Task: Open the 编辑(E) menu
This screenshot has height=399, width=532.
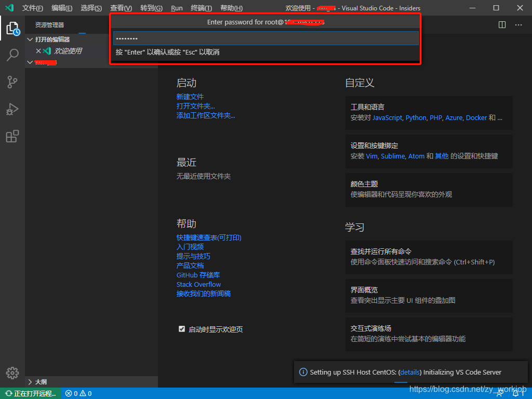Action: [x=62, y=8]
